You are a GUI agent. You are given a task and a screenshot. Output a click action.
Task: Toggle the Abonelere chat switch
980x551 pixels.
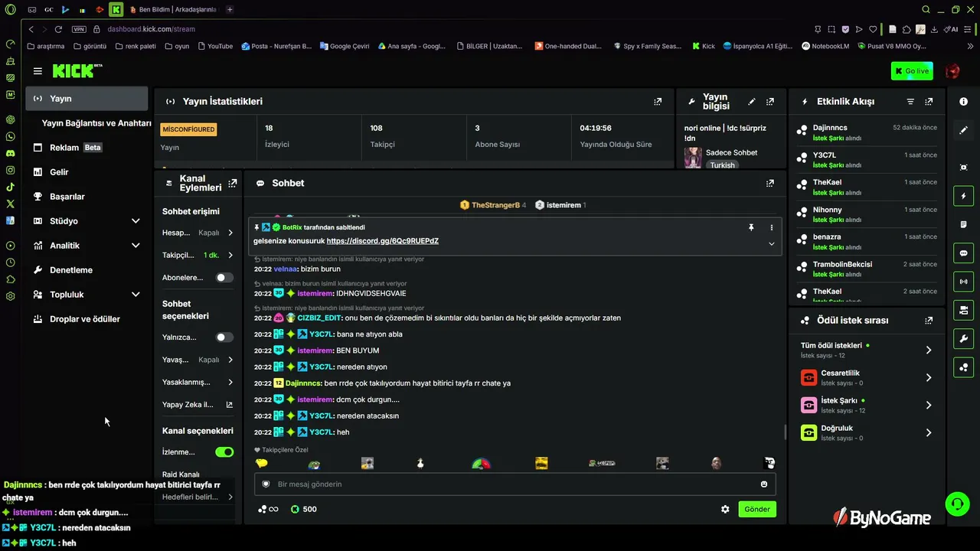[224, 278]
